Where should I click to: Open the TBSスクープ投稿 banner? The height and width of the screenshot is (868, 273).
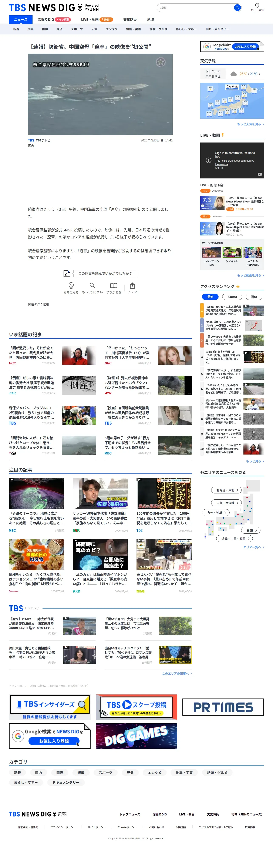pos(136,707)
